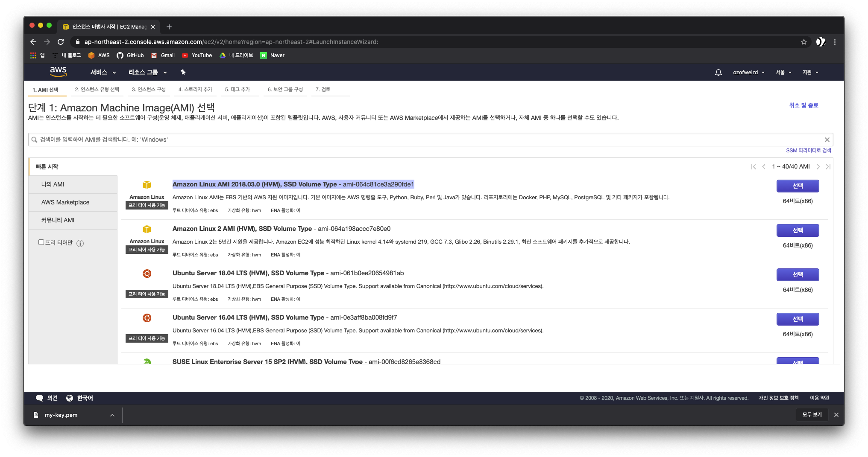This screenshot has height=457, width=868.
Task: Open the 내 블로그 bookmark
Action: 67,55
